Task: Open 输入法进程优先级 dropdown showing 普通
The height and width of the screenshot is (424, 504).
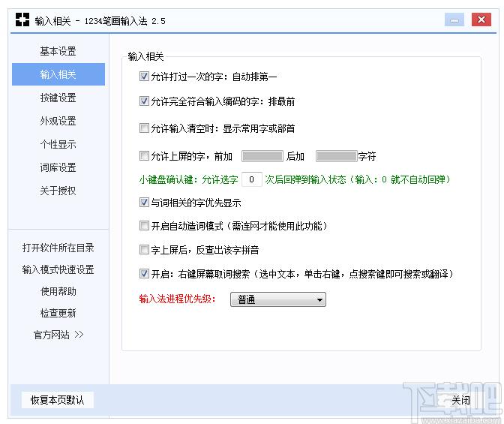Action: [278, 299]
